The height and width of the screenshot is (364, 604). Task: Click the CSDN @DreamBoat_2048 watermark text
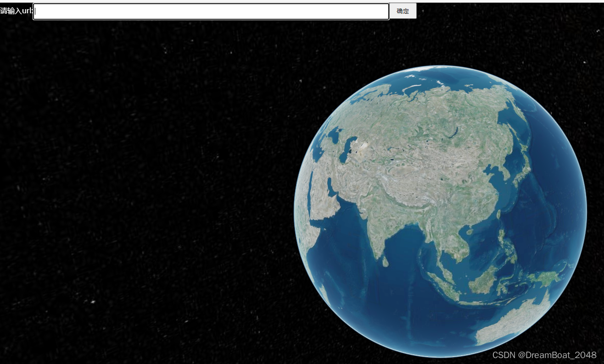[545, 355]
